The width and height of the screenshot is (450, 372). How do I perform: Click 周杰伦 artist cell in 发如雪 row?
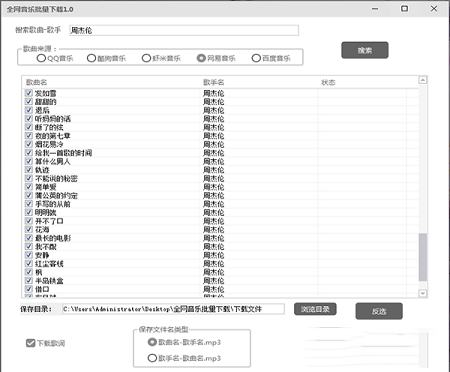tap(214, 93)
